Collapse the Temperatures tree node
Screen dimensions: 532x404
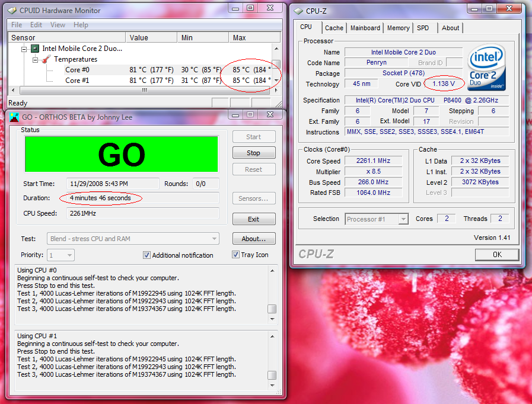(x=35, y=60)
